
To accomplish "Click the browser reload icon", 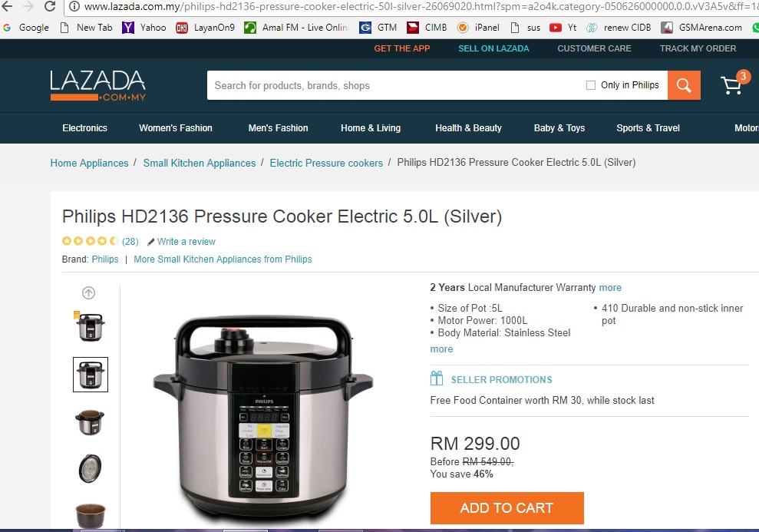I will pos(49,6).
